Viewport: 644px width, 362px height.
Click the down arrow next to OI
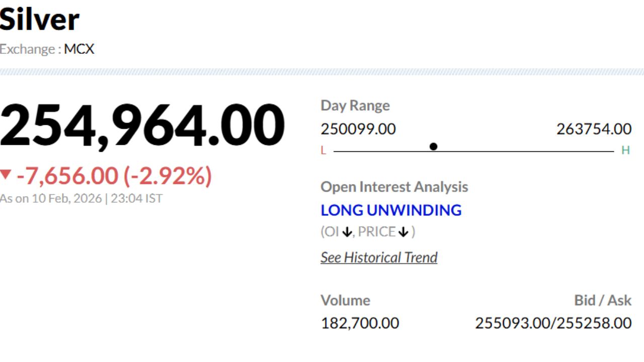347,232
